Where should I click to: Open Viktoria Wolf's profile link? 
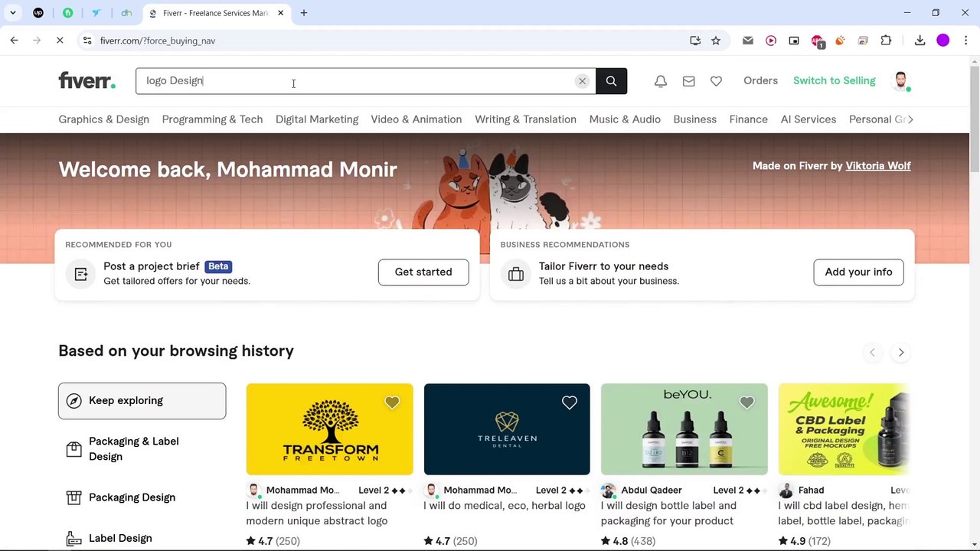878,165
